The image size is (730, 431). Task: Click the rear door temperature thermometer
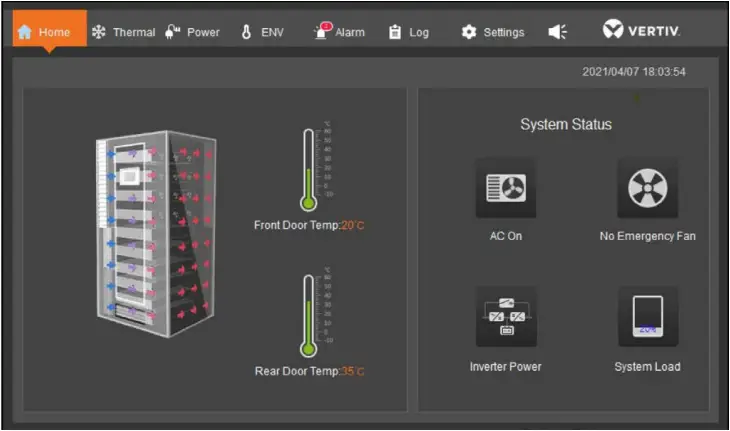309,315
